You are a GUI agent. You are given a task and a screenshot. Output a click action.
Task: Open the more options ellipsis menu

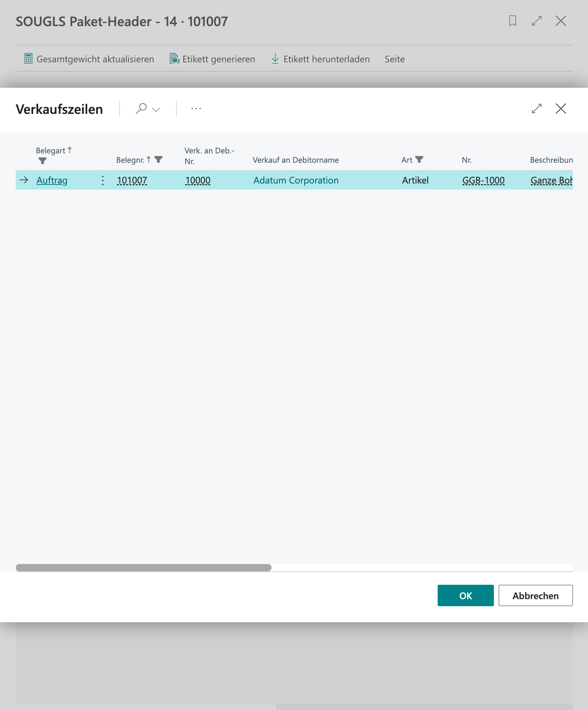(196, 109)
